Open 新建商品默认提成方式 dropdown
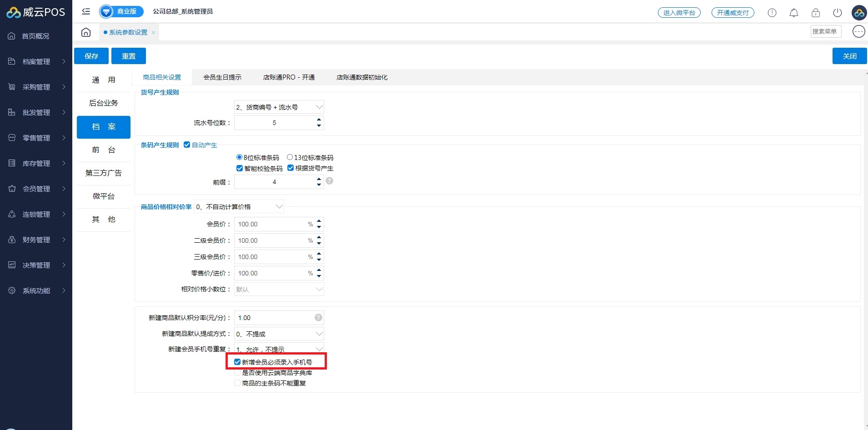Viewport: 868px width, 430px height. (x=279, y=334)
